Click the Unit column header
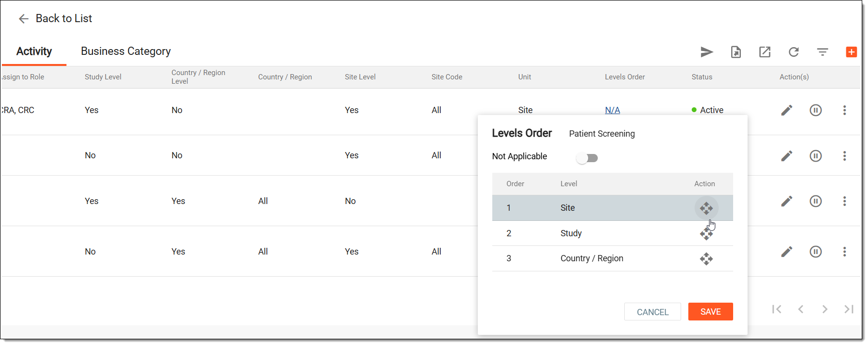This screenshot has height=345, width=868. point(525,77)
